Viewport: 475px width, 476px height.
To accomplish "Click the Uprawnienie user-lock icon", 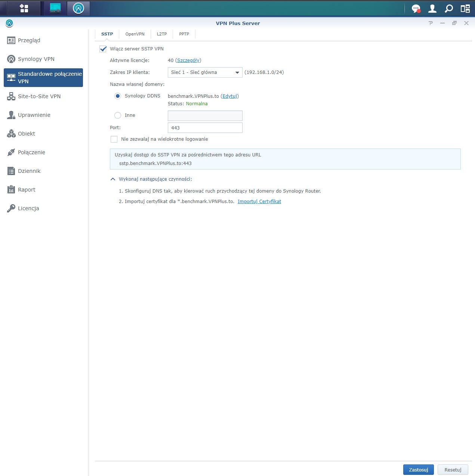I will coord(11,115).
